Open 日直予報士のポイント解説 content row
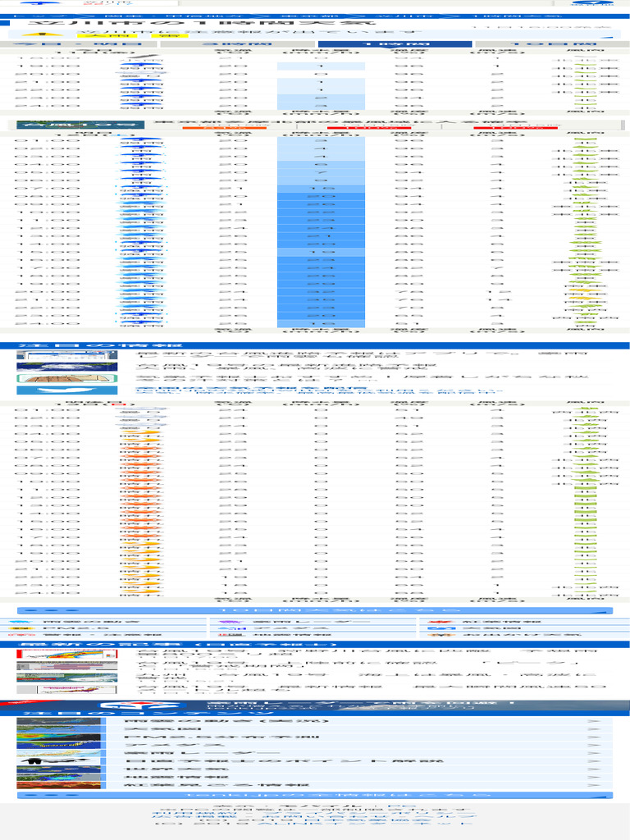 click(315, 761)
